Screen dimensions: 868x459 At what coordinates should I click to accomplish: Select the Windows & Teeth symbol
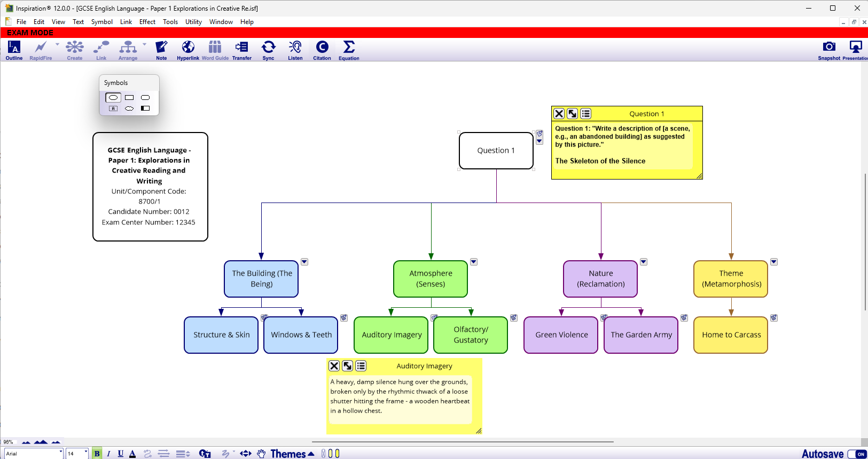coord(301,335)
